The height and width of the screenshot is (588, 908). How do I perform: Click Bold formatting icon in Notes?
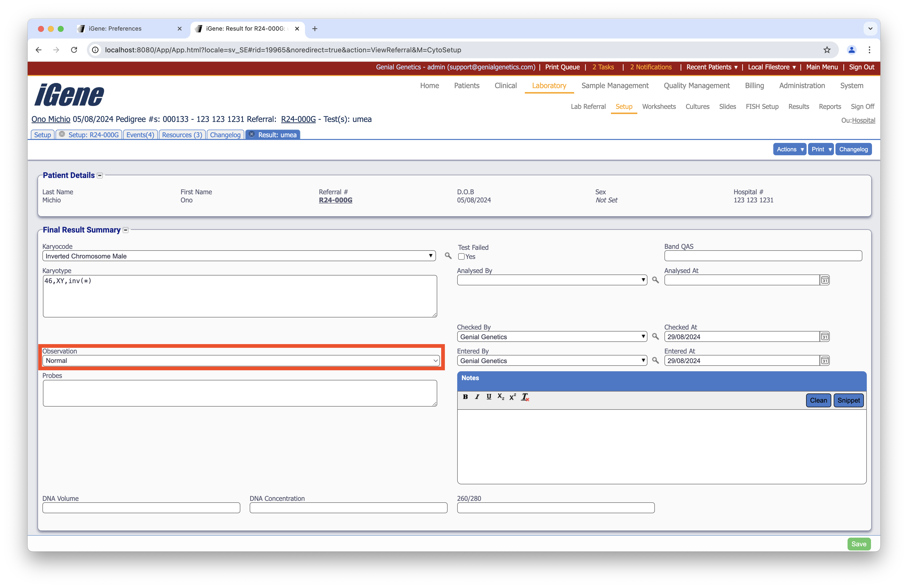click(465, 397)
